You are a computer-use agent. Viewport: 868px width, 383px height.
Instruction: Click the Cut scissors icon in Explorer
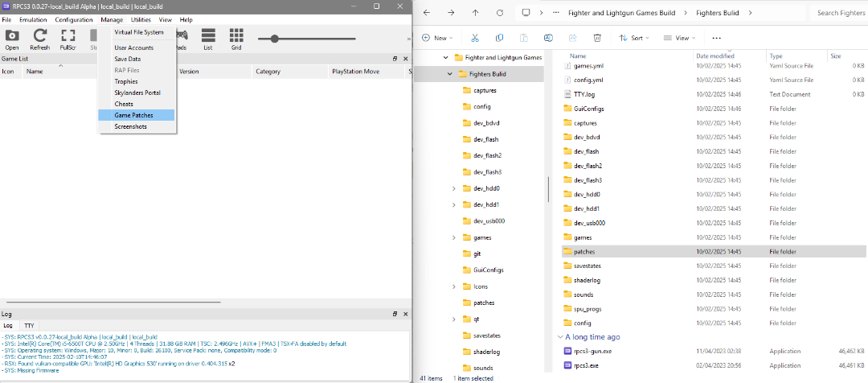pyautogui.click(x=475, y=38)
